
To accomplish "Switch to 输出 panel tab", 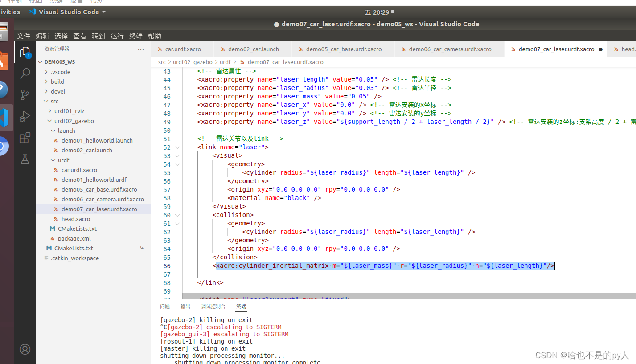I will pos(185,307).
